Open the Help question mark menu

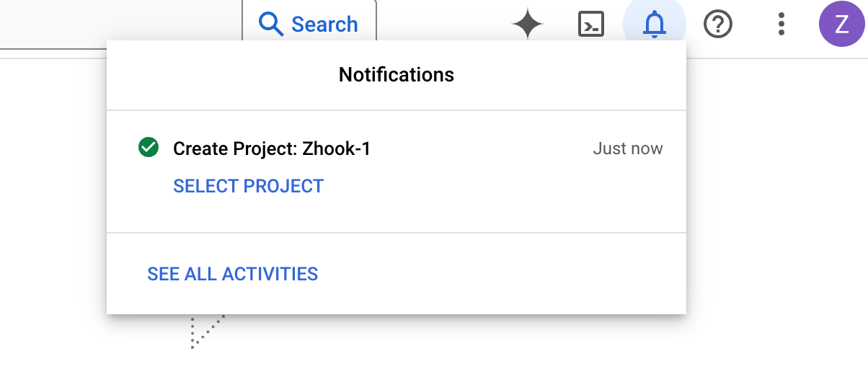tap(717, 25)
